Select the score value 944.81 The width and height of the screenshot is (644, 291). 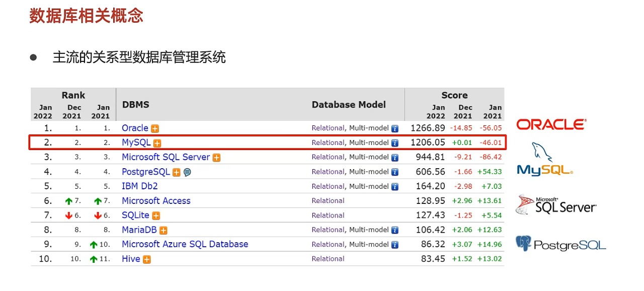click(430, 157)
